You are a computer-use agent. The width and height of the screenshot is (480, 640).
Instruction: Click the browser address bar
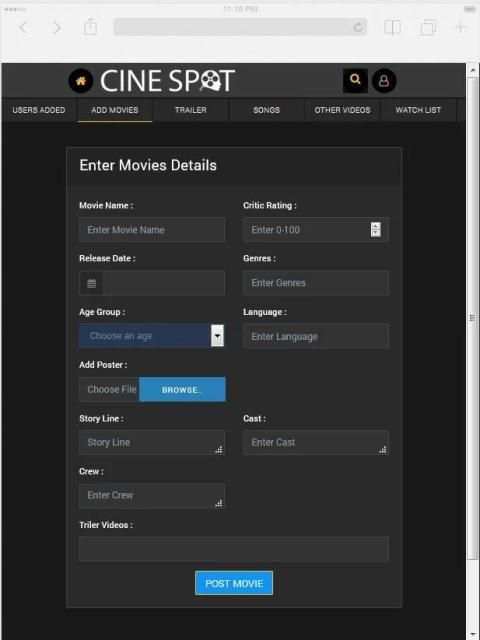(x=240, y=27)
